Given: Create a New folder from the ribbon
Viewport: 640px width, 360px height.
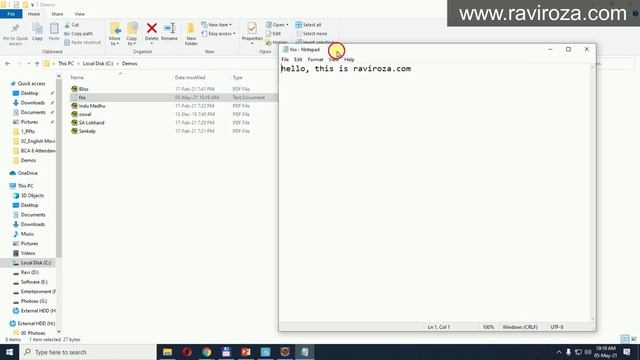Looking at the screenshot, I should point(191,34).
